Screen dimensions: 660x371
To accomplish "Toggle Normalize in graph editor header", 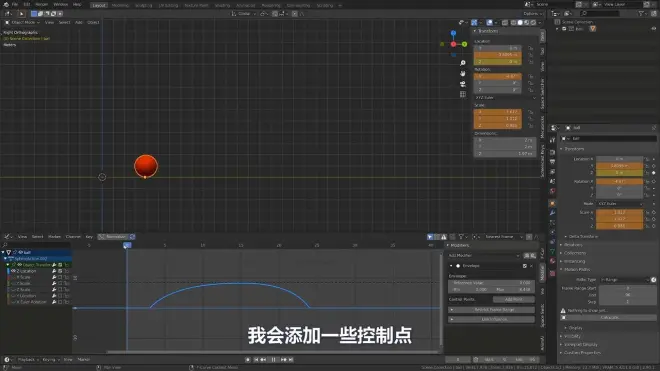I will tap(113, 237).
